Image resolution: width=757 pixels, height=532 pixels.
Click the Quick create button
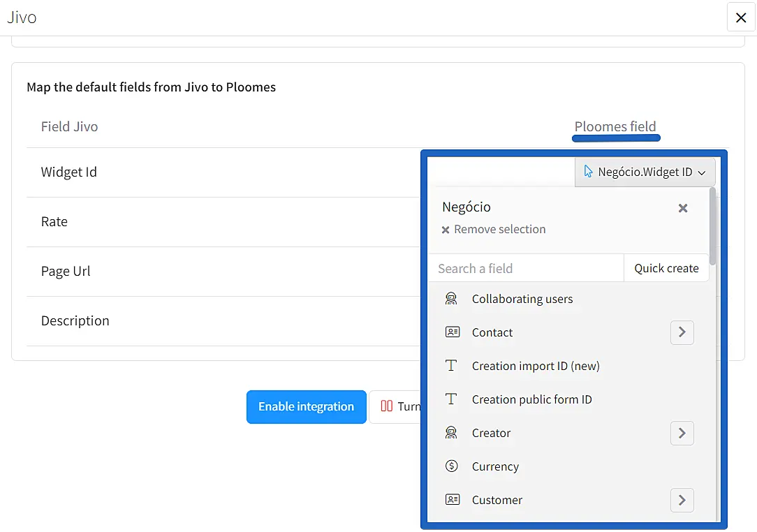pyautogui.click(x=666, y=268)
